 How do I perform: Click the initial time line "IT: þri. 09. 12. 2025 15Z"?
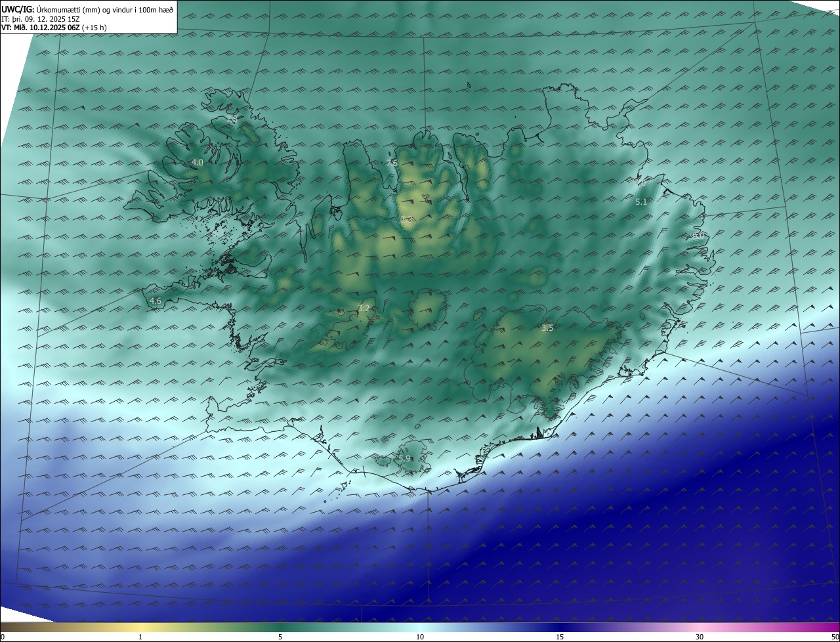click(x=42, y=18)
